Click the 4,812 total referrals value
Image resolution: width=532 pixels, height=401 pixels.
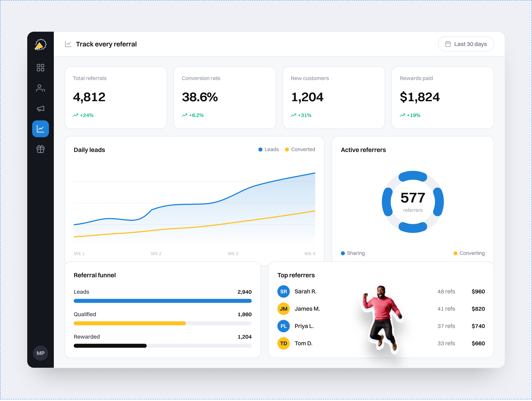(x=89, y=98)
